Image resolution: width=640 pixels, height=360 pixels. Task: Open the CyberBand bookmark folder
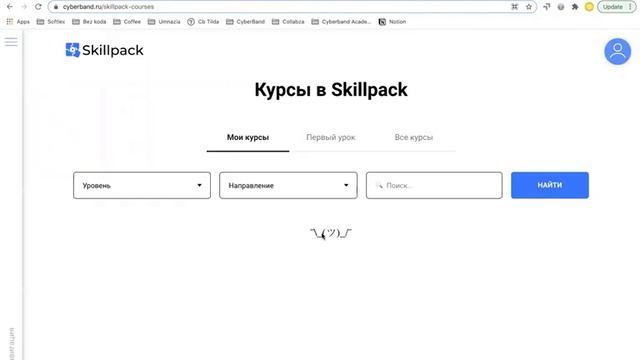pos(245,22)
